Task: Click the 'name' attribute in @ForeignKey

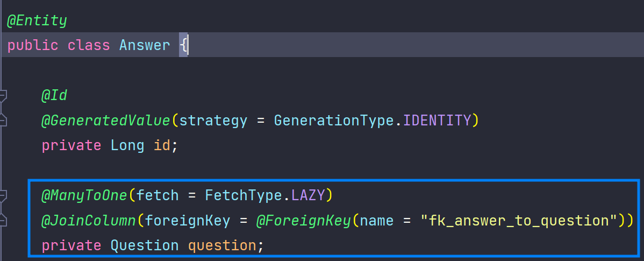Action: point(377,221)
